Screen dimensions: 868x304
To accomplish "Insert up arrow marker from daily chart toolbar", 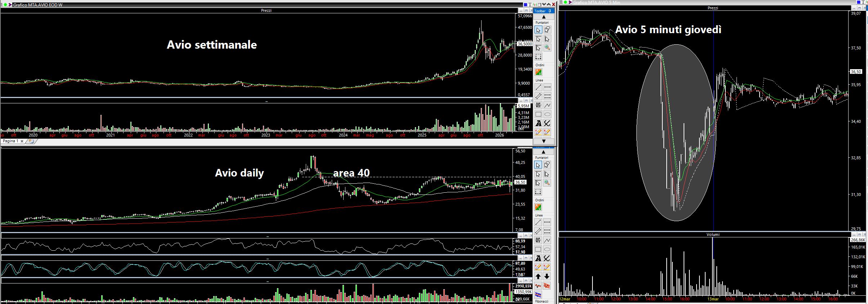I will click(x=538, y=276).
